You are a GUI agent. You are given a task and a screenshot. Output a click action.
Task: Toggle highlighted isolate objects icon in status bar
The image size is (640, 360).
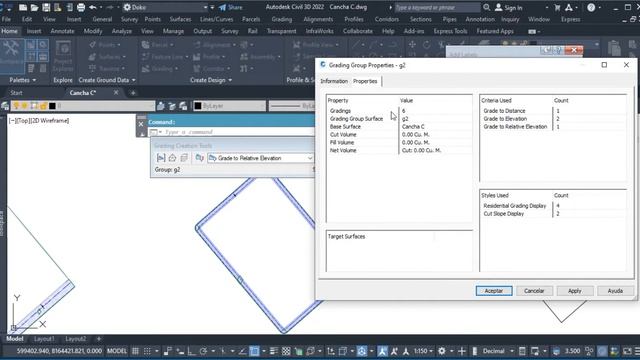coord(602,351)
